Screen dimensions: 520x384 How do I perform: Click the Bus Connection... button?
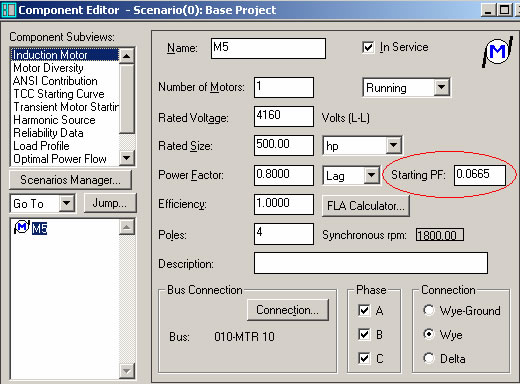click(x=288, y=310)
